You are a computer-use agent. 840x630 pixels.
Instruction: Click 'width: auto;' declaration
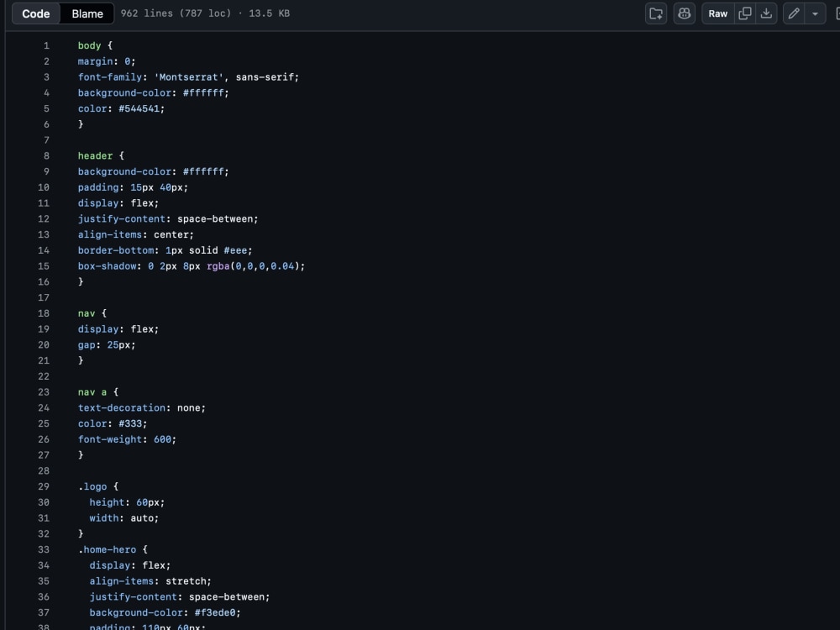pyautogui.click(x=123, y=518)
